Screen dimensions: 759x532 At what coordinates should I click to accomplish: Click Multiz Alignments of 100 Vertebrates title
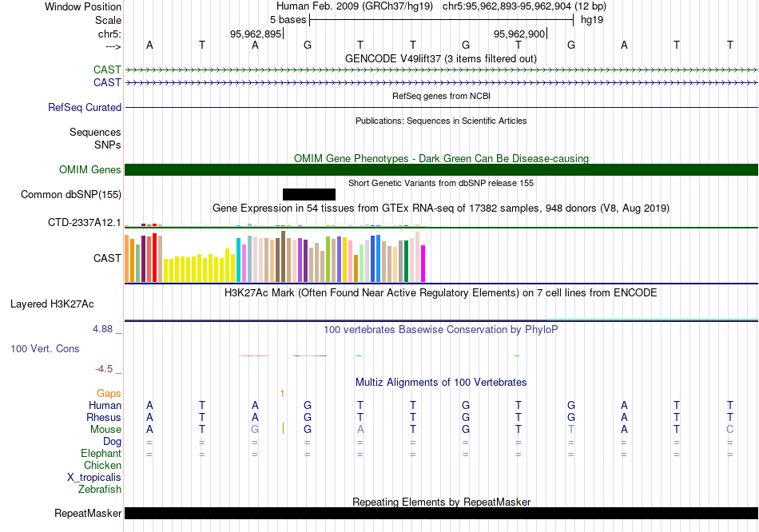point(441,383)
